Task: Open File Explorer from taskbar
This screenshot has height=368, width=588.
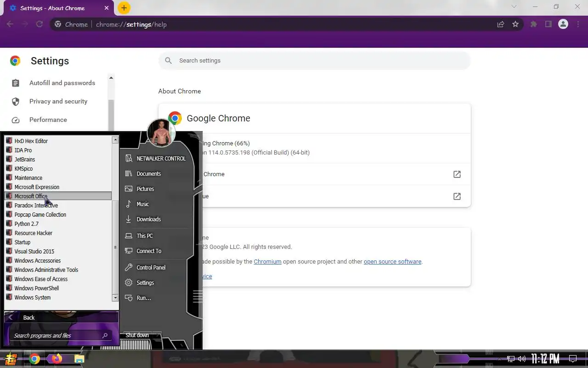Action: pyautogui.click(x=79, y=359)
